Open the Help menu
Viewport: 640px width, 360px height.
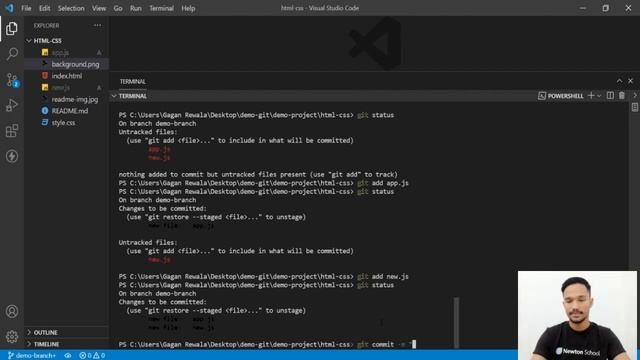tap(188, 8)
